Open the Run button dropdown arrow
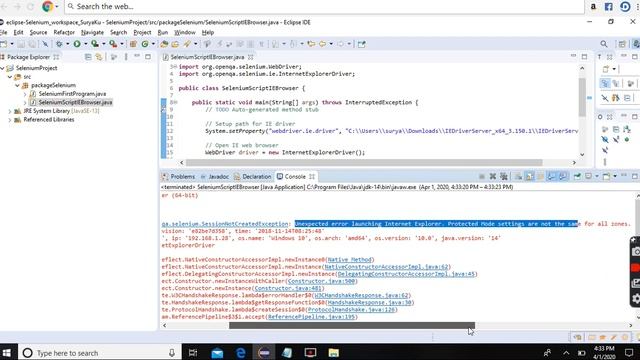640x360 pixels. click(x=85, y=44)
